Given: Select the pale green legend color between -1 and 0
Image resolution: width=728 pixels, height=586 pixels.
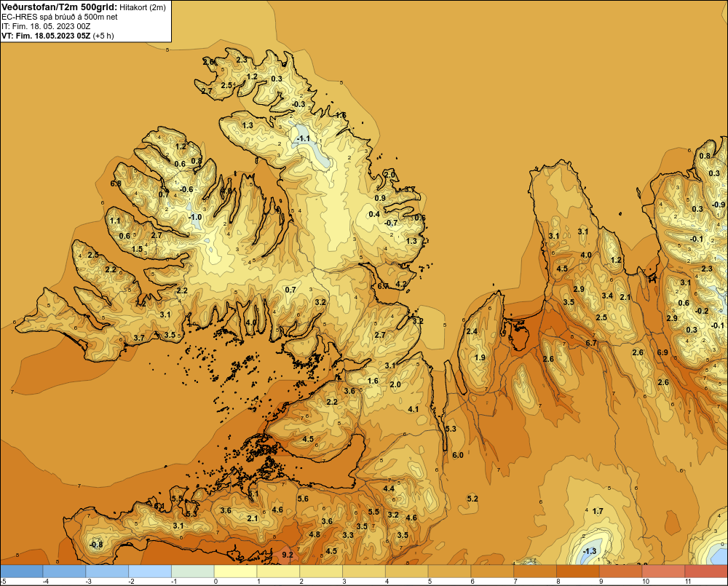Looking at the screenshot, I should click(193, 571).
